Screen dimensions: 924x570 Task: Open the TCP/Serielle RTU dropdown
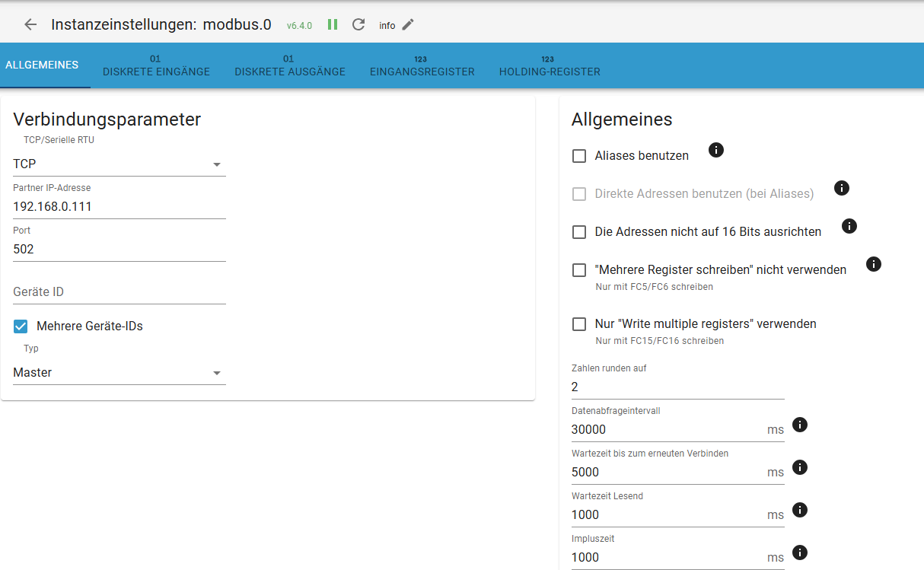coord(119,164)
